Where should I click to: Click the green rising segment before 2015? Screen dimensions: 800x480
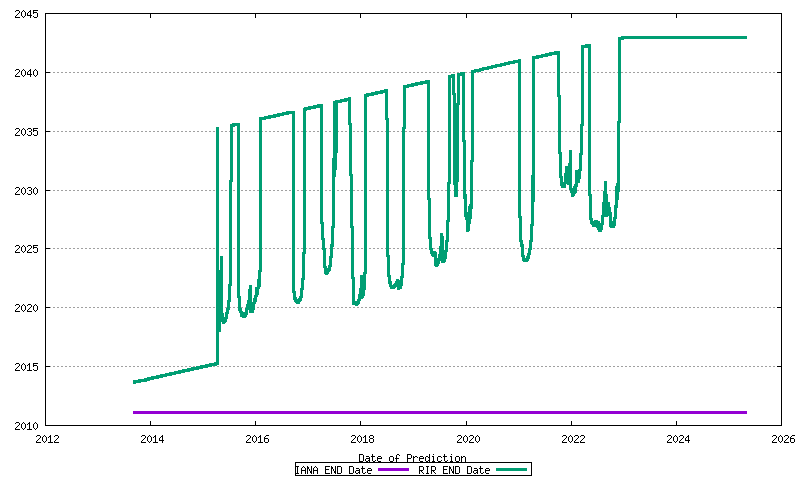tap(175, 373)
